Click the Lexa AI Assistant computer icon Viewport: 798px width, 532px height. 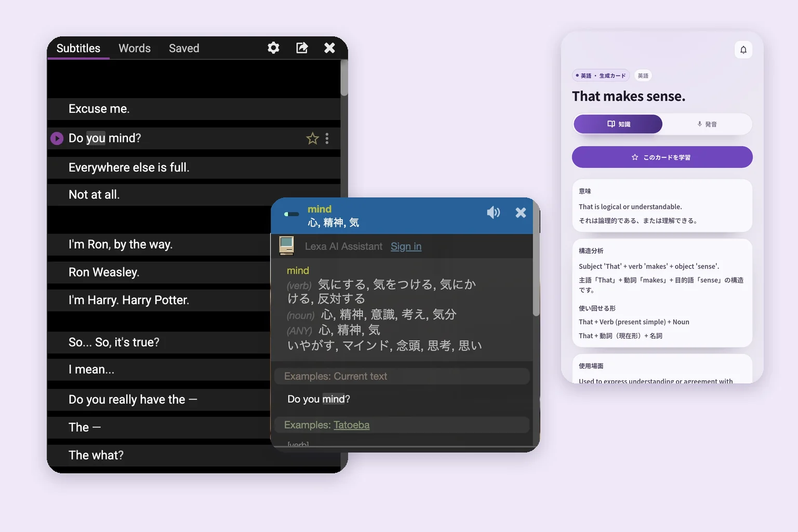tap(286, 245)
